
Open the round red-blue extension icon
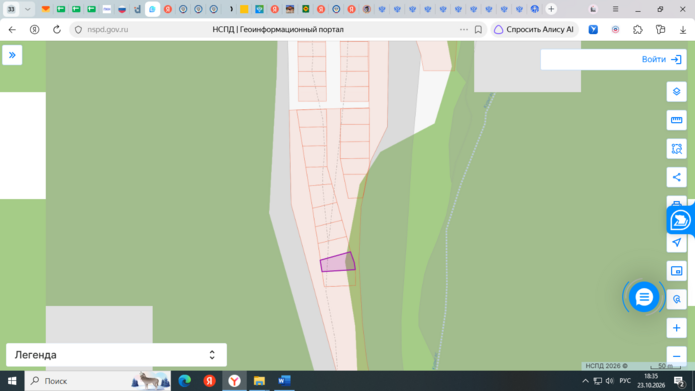(x=615, y=29)
